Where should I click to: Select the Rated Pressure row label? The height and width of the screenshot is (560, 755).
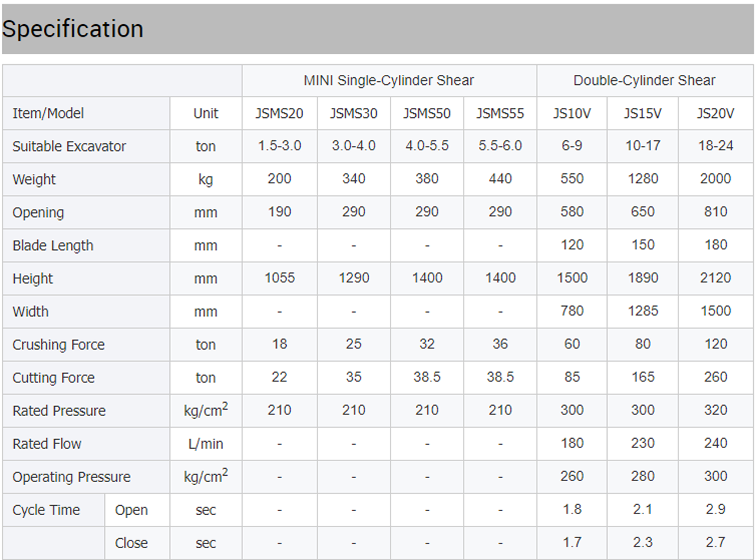pyautogui.click(x=59, y=410)
